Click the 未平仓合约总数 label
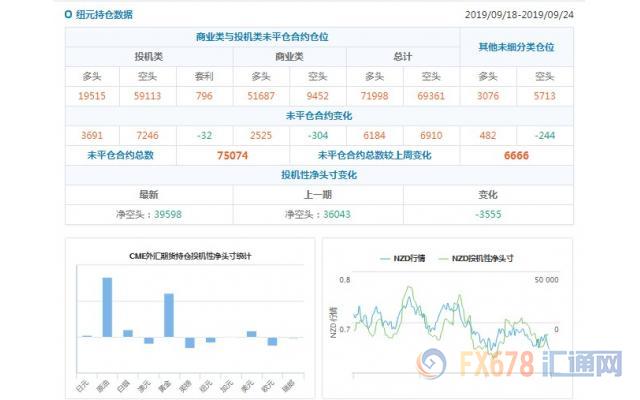Viewport: 640px width, 400px height. coord(120,155)
